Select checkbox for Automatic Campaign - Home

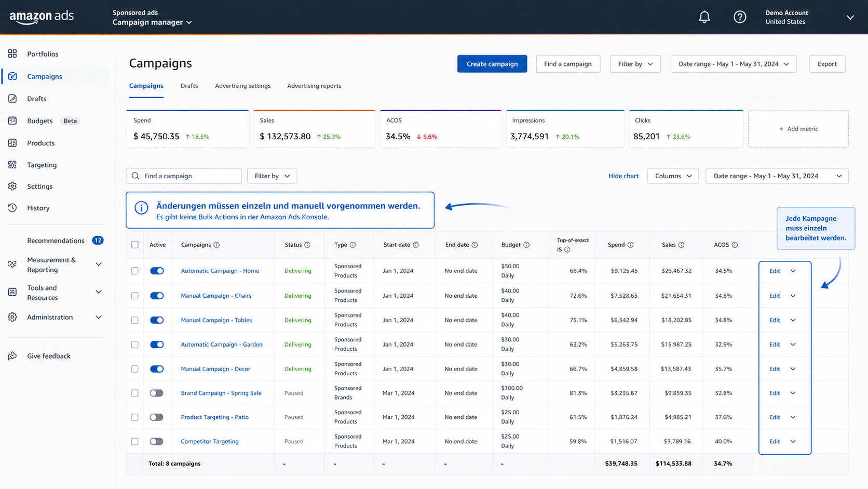point(135,271)
